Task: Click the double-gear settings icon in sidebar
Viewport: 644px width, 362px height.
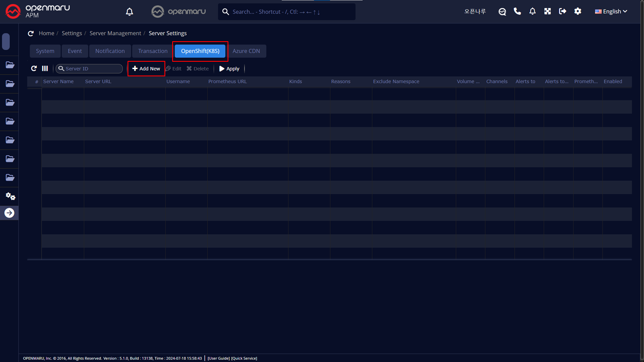Action: [10, 196]
